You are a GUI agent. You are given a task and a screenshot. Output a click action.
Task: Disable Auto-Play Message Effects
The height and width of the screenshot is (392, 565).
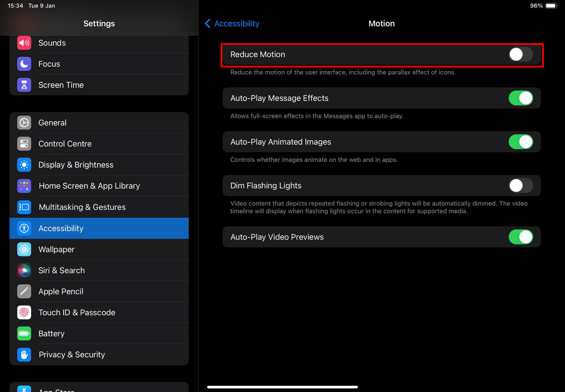(521, 98)
